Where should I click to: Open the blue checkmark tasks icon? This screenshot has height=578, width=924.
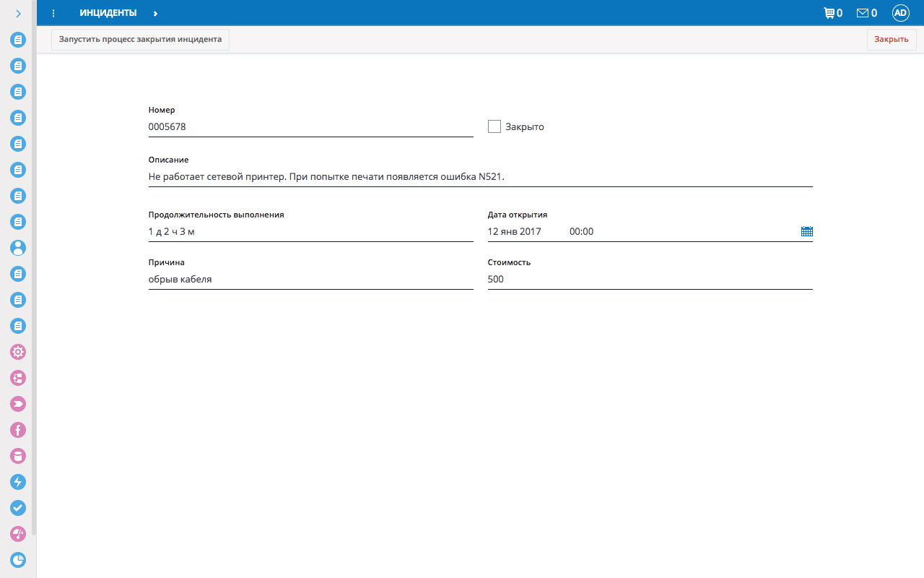tap(18, 508)
